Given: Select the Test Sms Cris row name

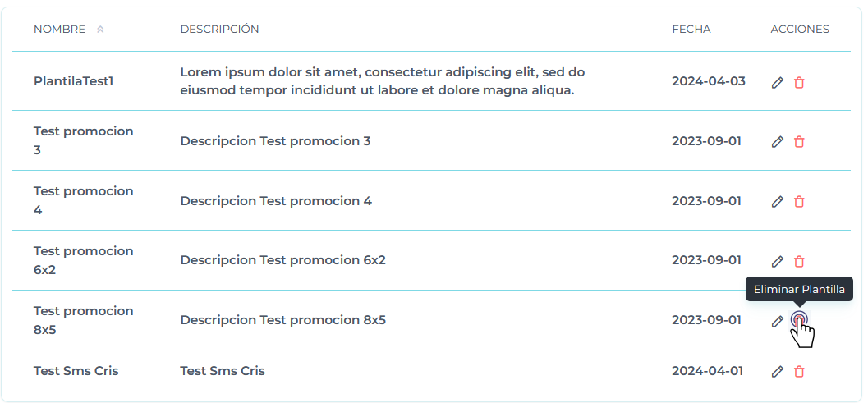Looking at the screenshot, I should click(x=76, y=371).
